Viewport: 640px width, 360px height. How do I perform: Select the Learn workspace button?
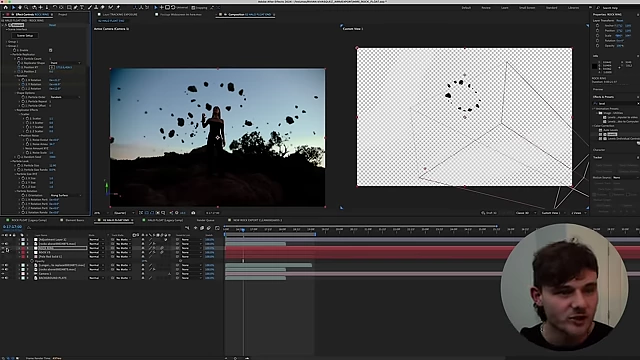tap(505, 8)
